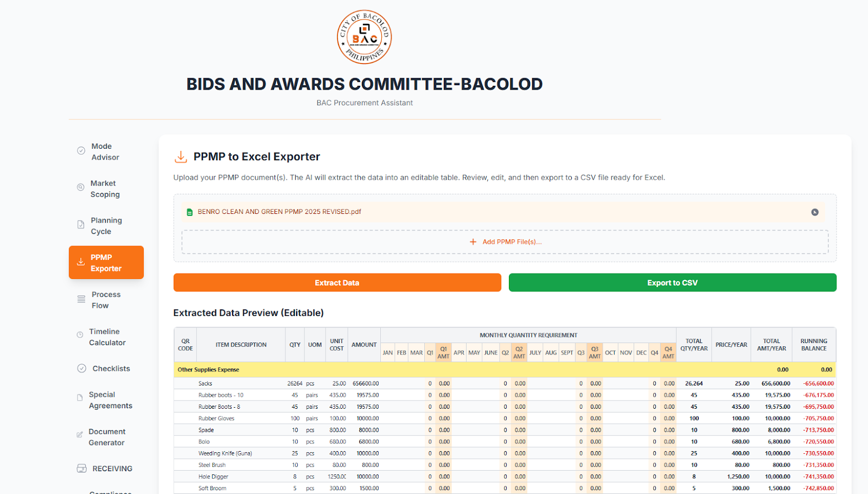868x494 pixels.
Task: Open the Timeline Calculator
Action: click(106, 337)
